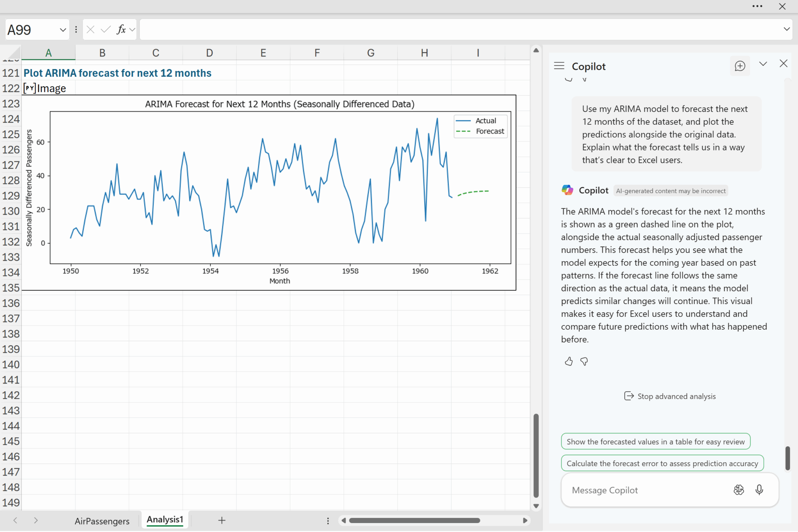The height and width of the screenshot is (532, 798).
Task: Expand the formula bar chevron
Action: coord(786,29)
